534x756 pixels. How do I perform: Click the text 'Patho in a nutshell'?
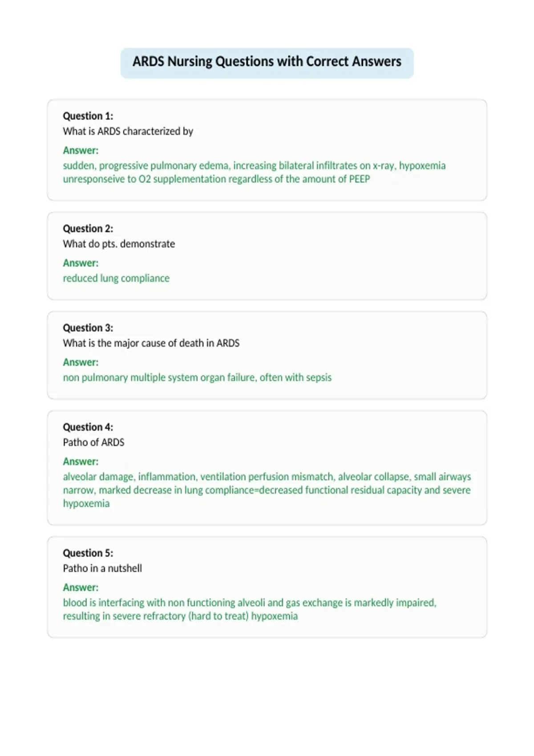pos(102,568)
